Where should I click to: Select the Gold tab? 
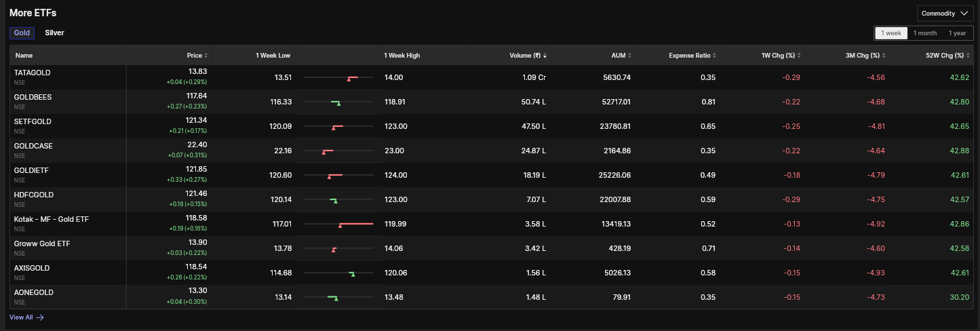click(x=22, y=33)
